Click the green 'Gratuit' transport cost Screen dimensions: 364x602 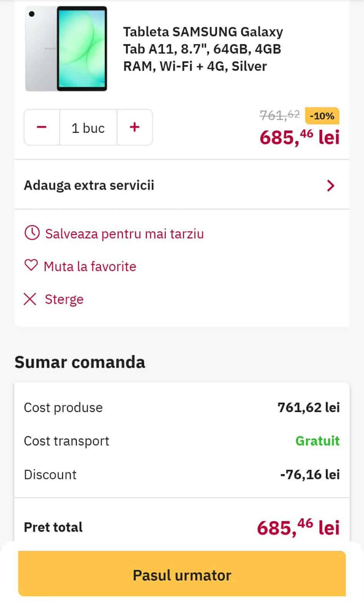tap(317, 441)
